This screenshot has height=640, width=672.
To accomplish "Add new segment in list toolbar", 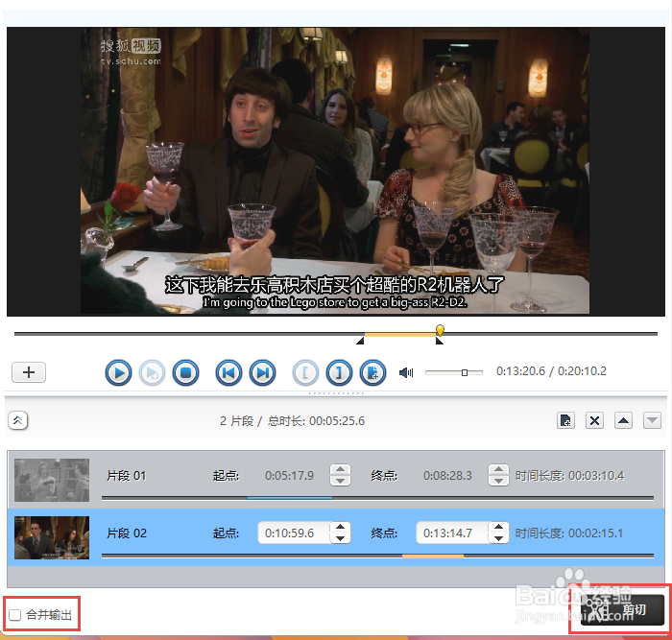I will point(565,420).
